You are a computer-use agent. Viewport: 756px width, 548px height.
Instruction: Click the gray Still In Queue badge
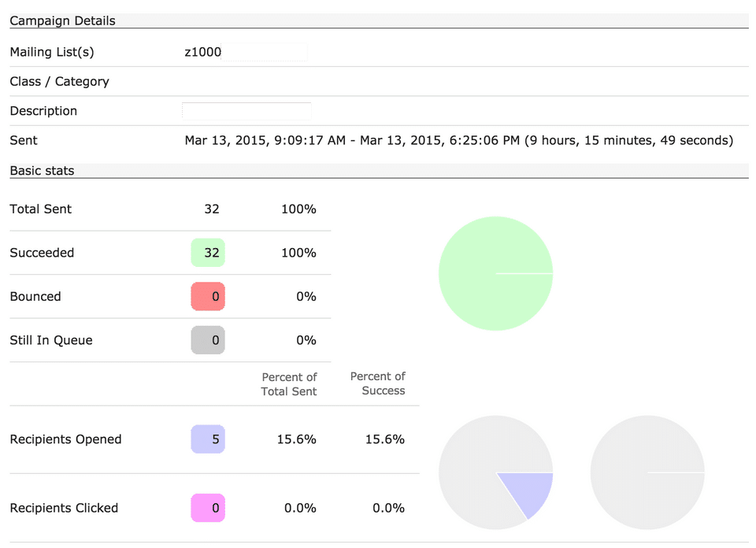[208, 340]
